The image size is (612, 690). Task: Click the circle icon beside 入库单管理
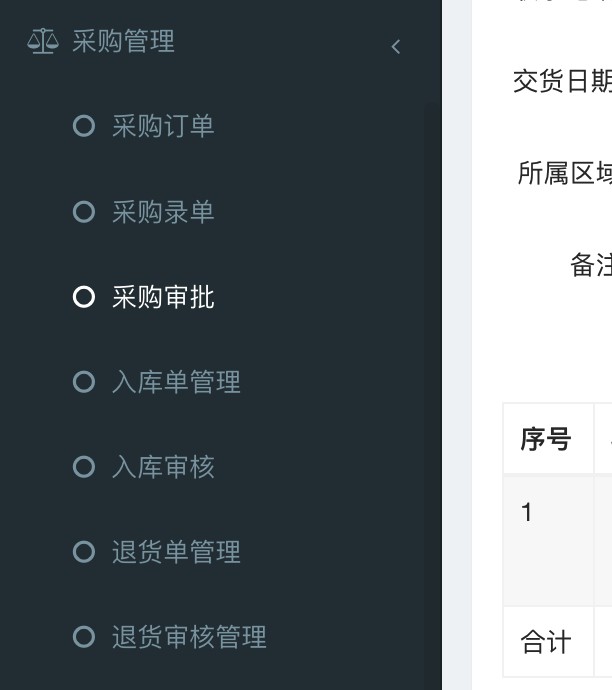point(84,382)
